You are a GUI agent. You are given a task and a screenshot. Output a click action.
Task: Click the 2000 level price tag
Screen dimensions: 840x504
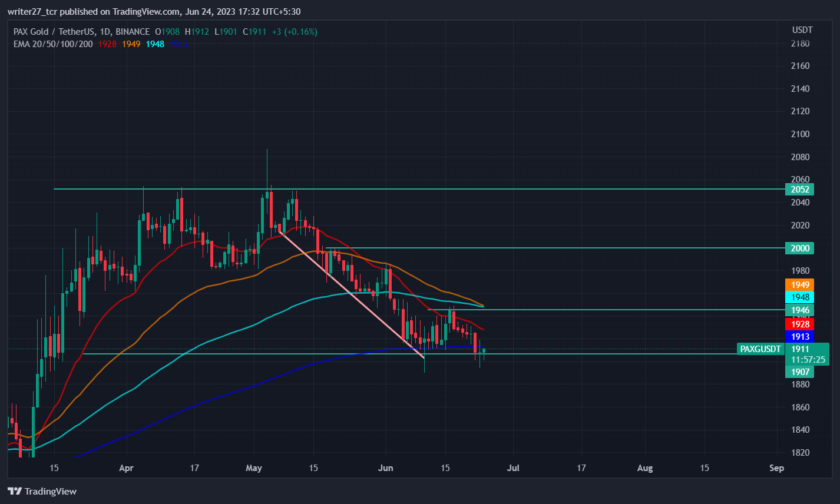point(800,248)
